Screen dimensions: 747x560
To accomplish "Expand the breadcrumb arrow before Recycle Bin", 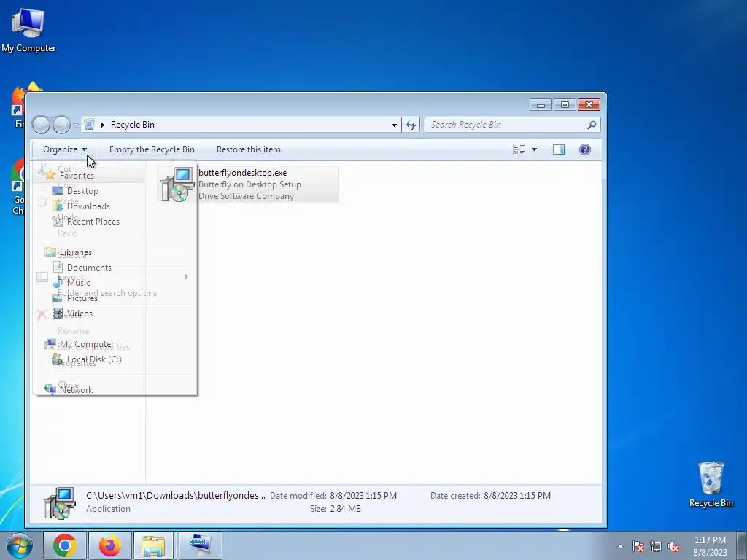I will pos(102,125).
